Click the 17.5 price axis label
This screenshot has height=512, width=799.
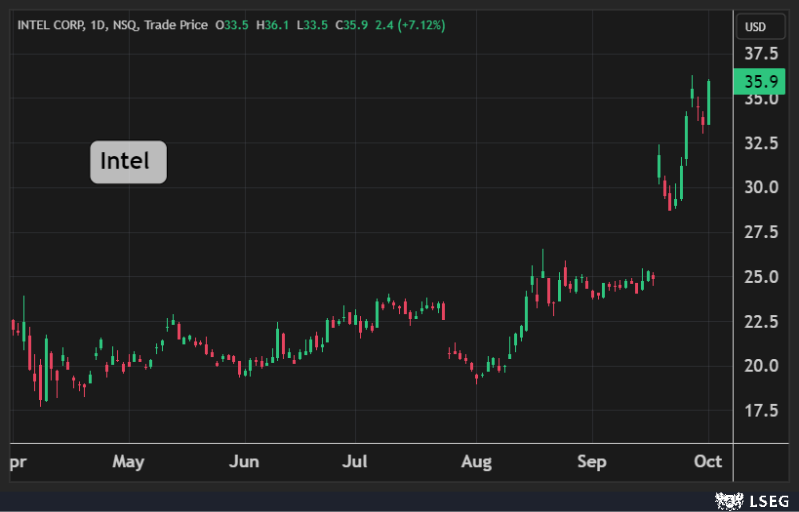point(762,410)
